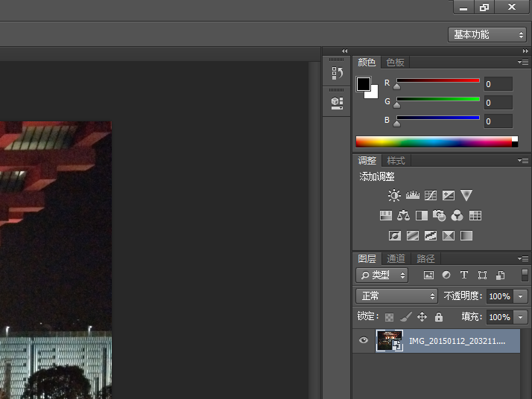Hide the IMG_20150112 layer visibility
Screen dimensions: 532x399
[364, 341]
